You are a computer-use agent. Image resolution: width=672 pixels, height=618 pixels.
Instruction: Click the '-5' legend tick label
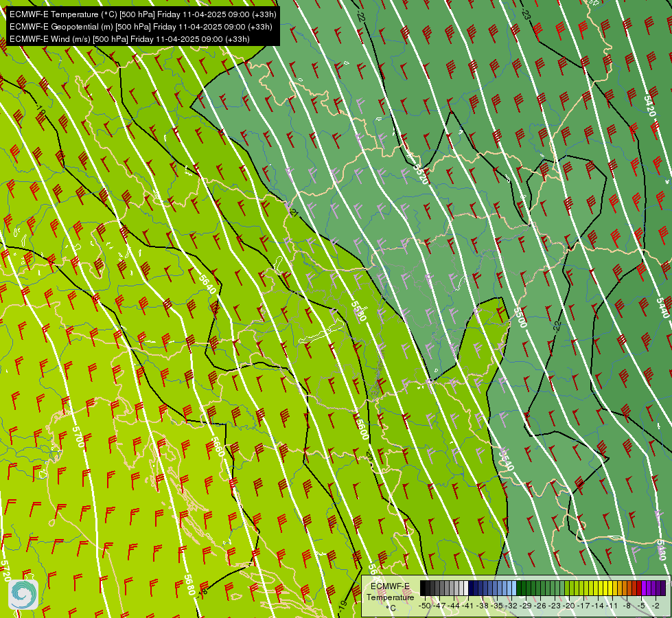640,606
